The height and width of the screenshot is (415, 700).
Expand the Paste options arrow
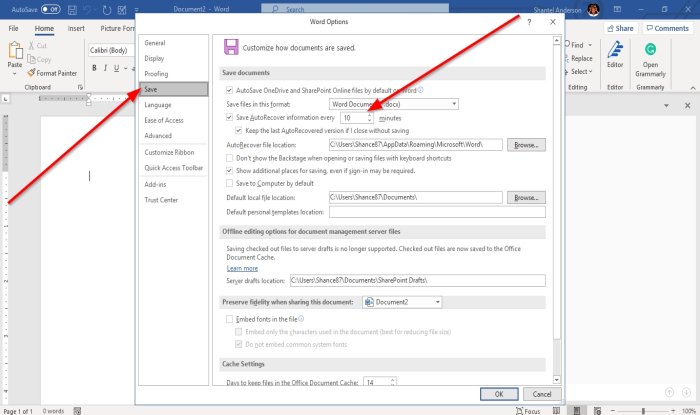coord(15,74)
